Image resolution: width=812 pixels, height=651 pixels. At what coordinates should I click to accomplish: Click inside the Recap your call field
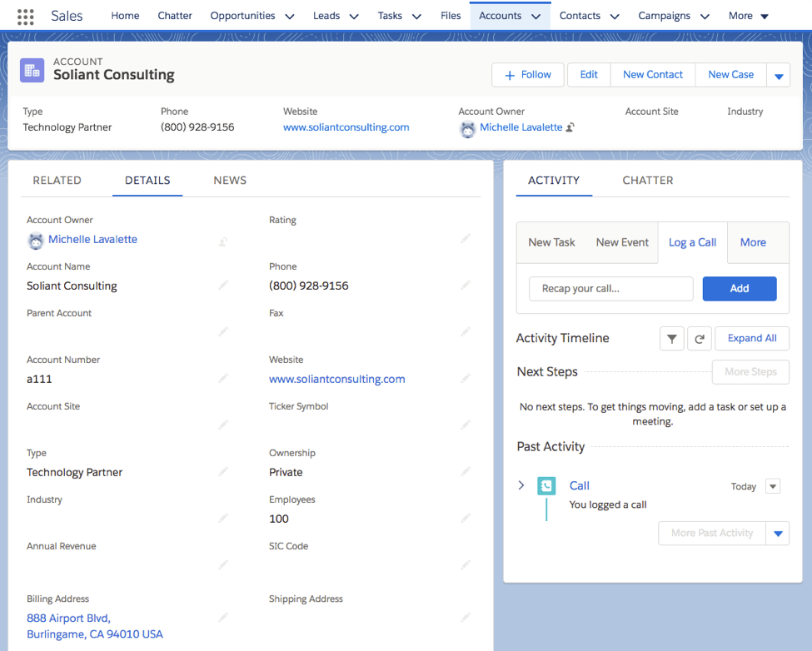tap(610, 289)
